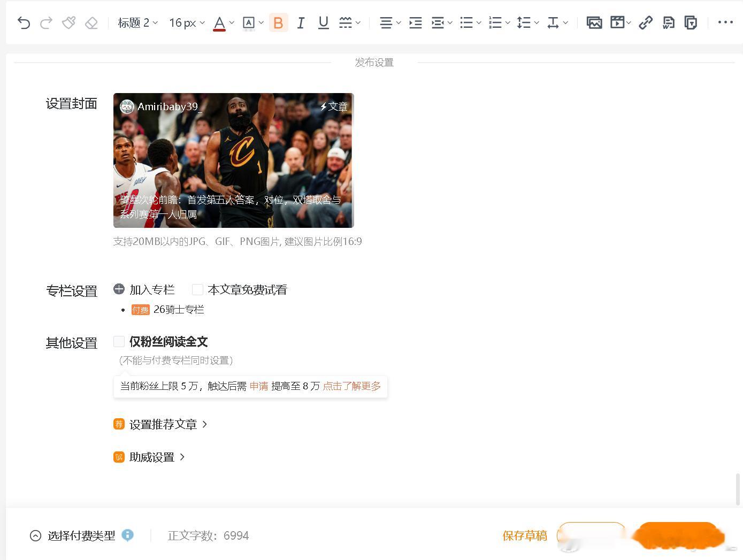Apply italic formatting
The height and width of the screenshot is (560, 743).
(x=301, y=22)
